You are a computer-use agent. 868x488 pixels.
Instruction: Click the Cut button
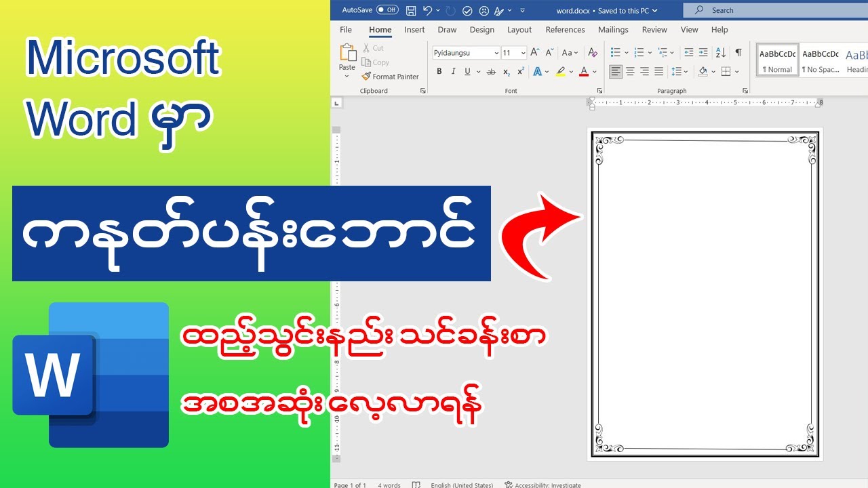373,48
